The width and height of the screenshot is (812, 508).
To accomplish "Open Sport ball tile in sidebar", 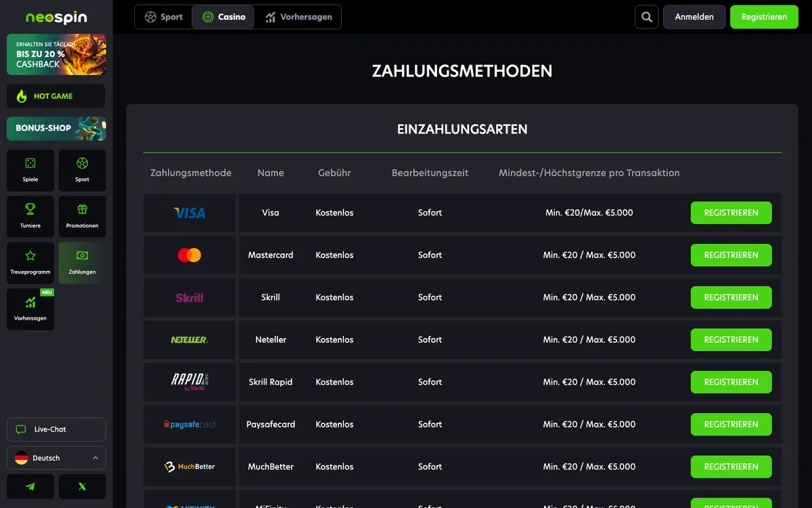I will pos(82,170).
